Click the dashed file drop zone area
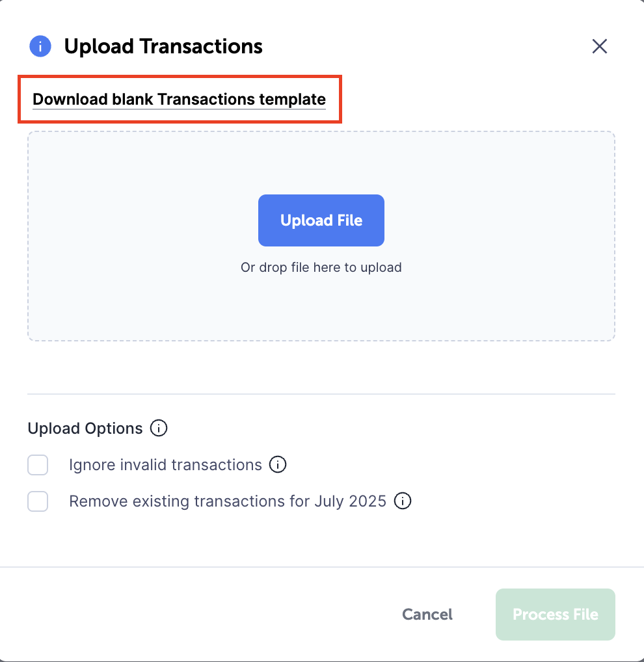 (x=321, y=307)
